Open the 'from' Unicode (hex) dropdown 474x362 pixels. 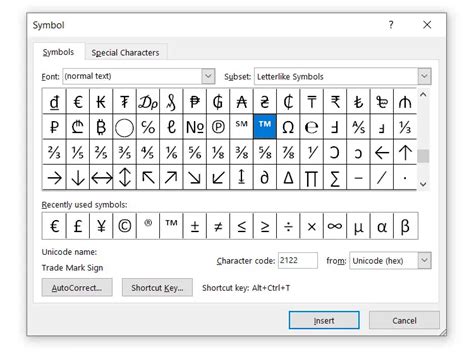click(x=424, y=260)
